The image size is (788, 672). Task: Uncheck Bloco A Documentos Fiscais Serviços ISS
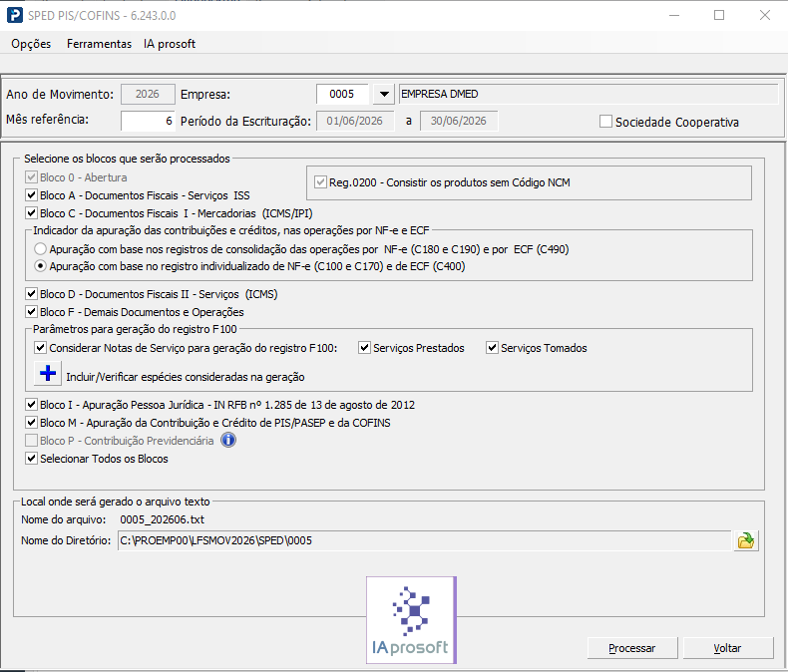pos(31,194)
